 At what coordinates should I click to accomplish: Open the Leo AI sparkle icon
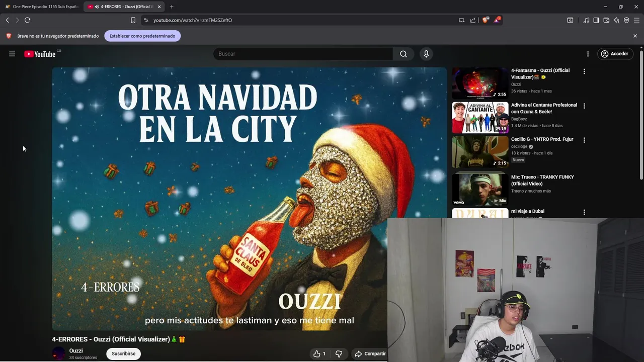click(x=616, y=20)
